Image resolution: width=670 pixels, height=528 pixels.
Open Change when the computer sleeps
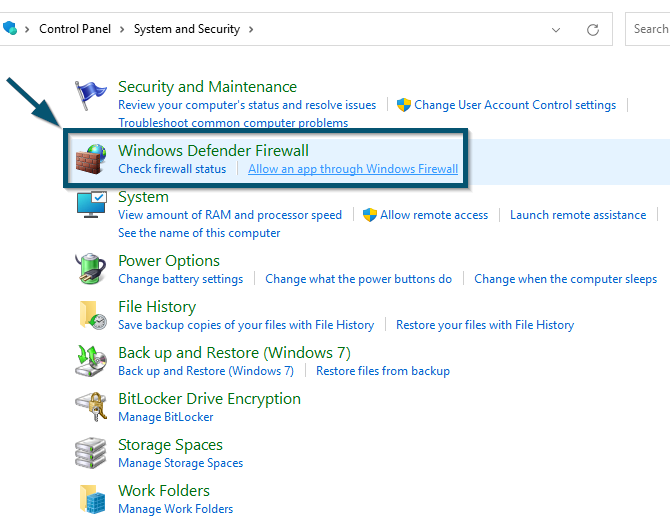(566, 279)
